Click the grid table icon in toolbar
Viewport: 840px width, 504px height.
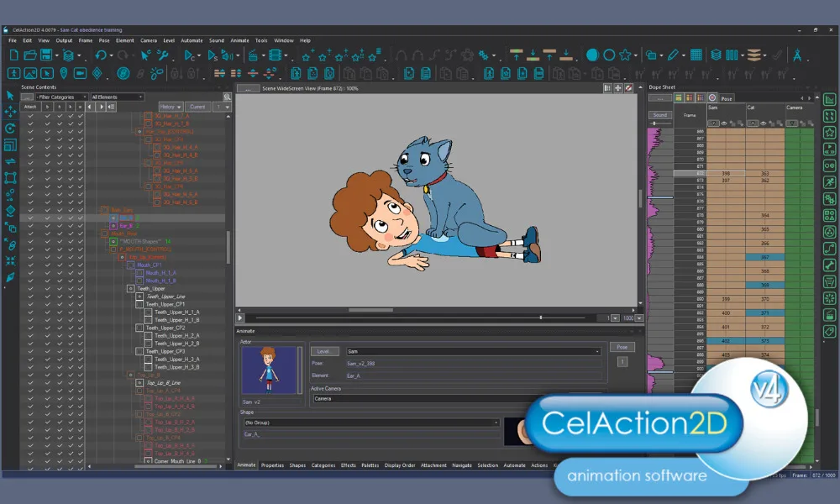[696, 55]
